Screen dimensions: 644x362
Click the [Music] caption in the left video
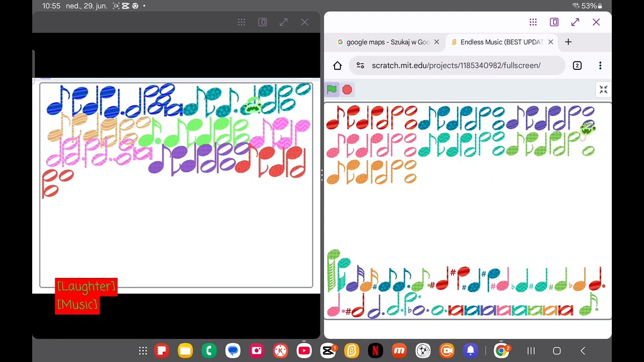pyautogui.click(x=77, y=305)
